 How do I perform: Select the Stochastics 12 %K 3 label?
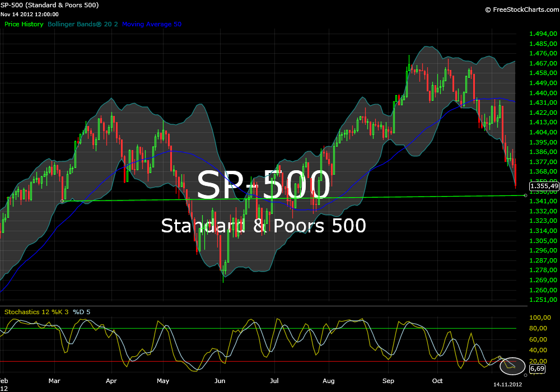pyautogui.click(x=36, y=311)
